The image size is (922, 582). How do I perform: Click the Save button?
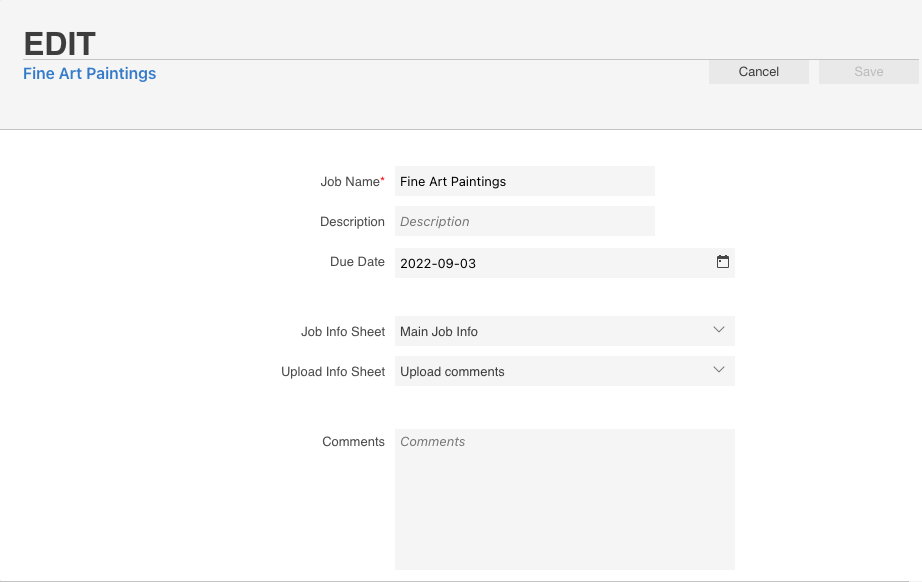point(868,72)
